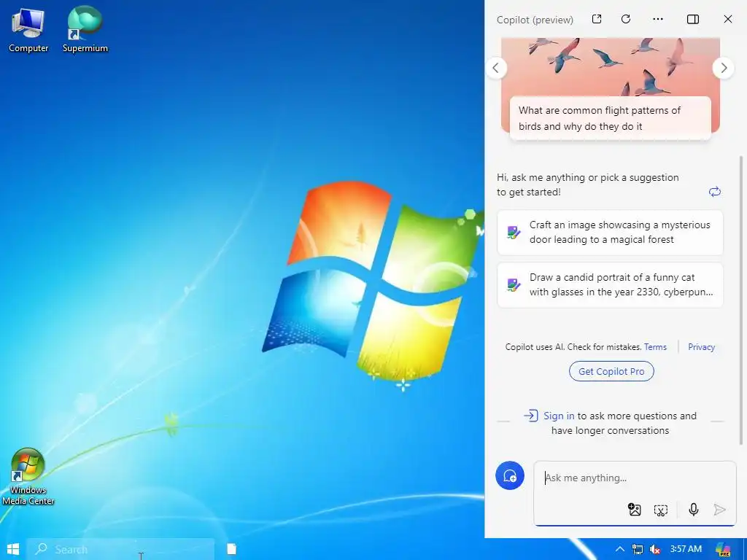Open Copilot more options menu
747x560 pixels.
pos(658,19)
